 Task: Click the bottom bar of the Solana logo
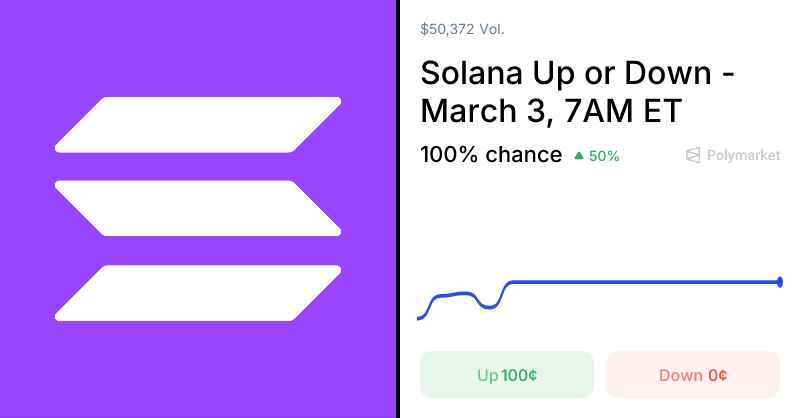(x=198, y=293)
